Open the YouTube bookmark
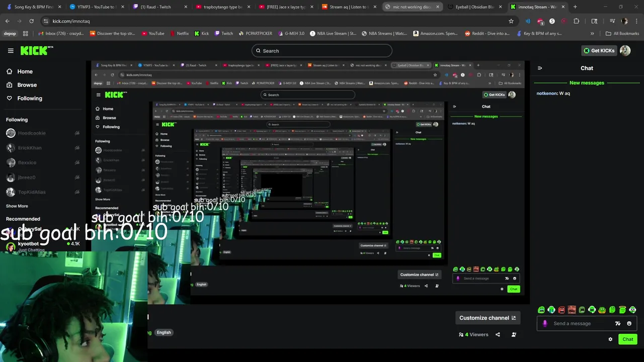Image resolution: width=644 pixels, height=362 pixels. click(x=153, y=34)
